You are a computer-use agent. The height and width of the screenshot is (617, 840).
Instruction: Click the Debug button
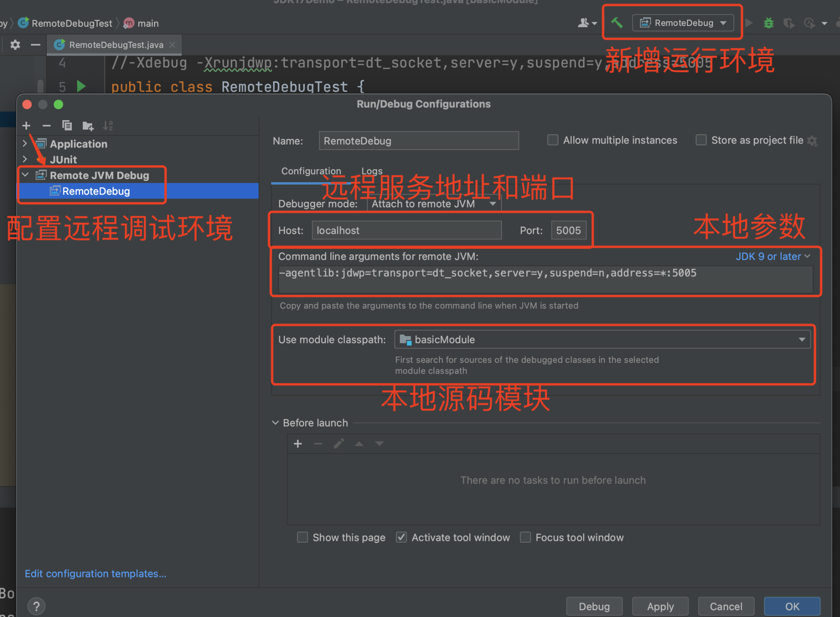tap(594, 606)
